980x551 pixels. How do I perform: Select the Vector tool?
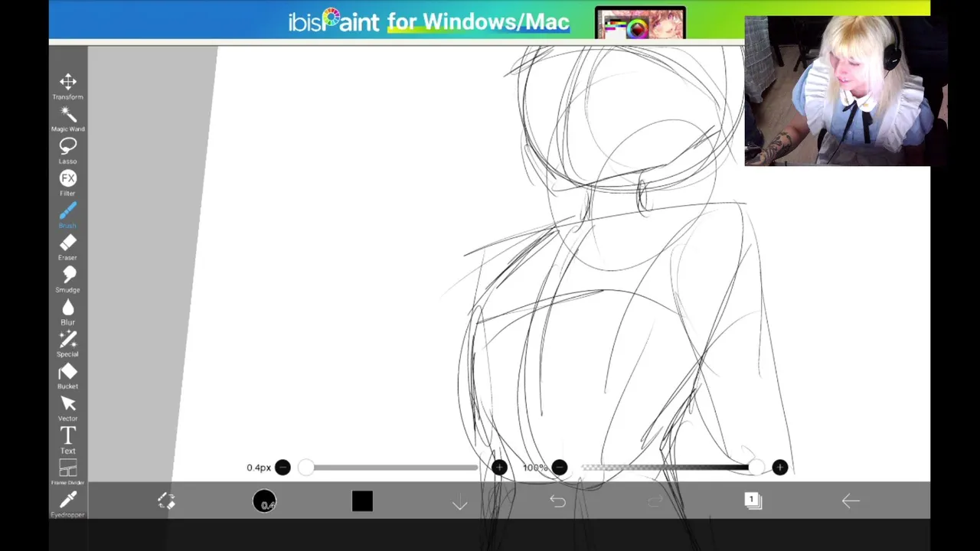click(68, 408)
